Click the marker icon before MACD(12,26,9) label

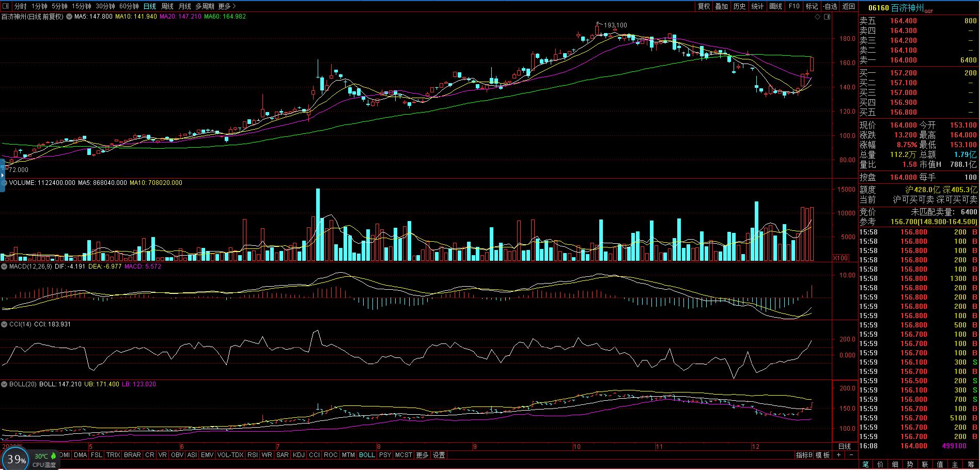(x=4, y=267)
